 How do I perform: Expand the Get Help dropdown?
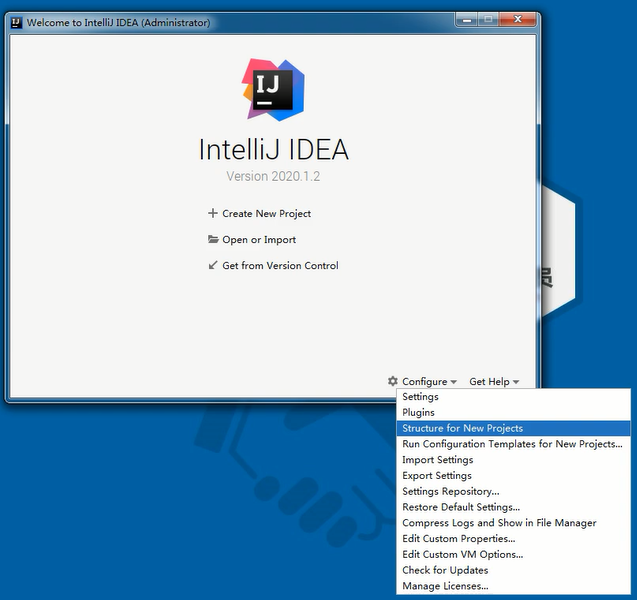click(x=494, y=381)
